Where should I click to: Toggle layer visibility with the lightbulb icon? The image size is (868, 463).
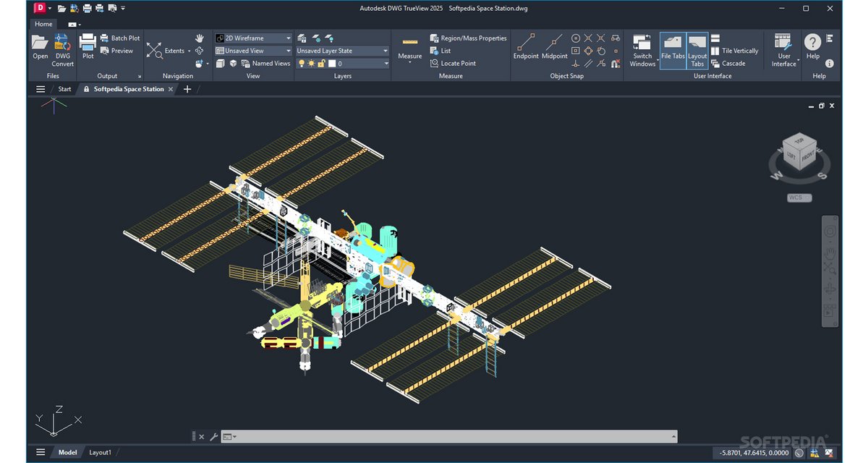pyautogui.click(x=302, y=63)
